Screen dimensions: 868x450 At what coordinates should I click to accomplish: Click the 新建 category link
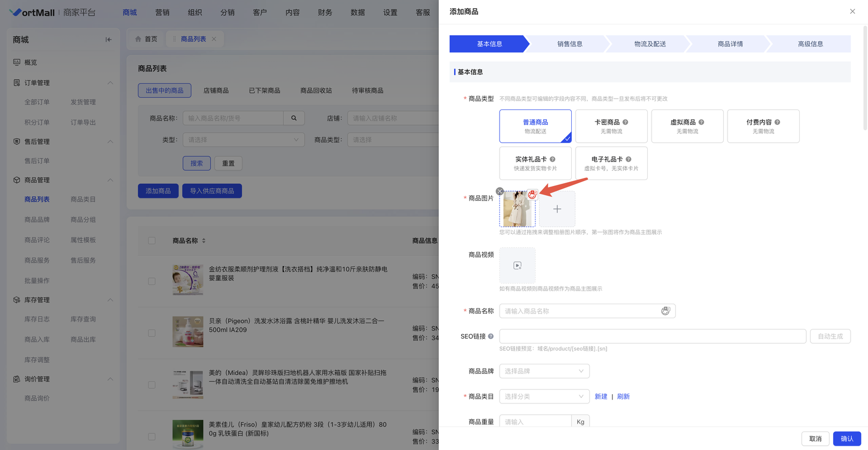click(601, 396)
